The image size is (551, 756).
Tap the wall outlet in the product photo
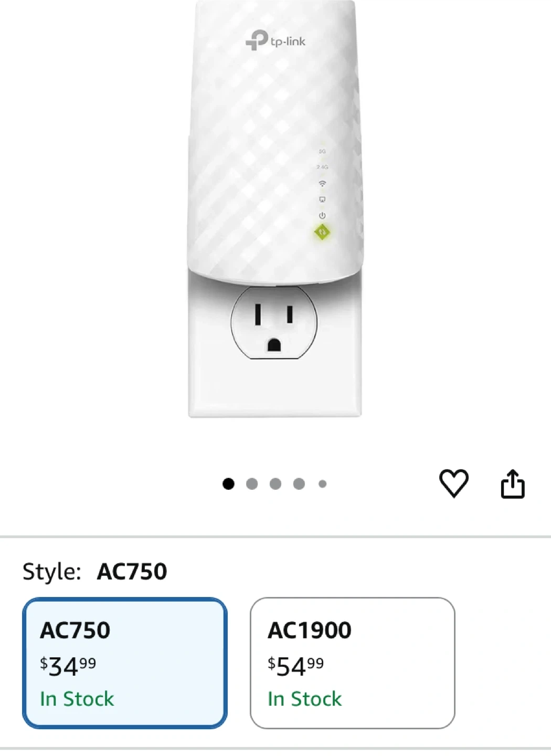[274, 322]
